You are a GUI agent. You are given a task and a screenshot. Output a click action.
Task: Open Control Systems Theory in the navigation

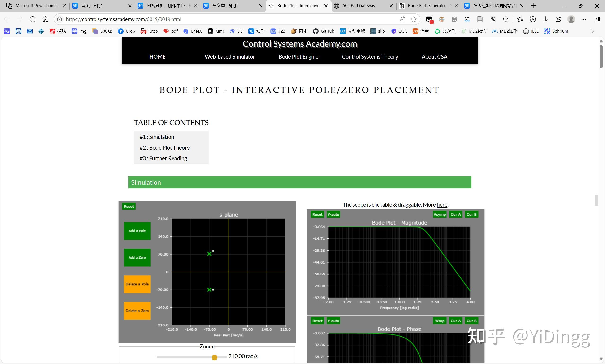coord(370,56)
